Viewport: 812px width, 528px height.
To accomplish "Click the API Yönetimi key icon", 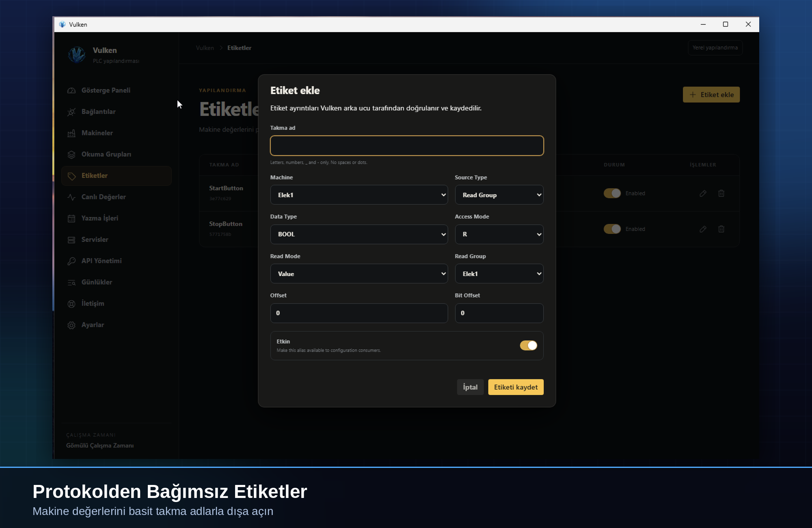I will pos(71,261).
